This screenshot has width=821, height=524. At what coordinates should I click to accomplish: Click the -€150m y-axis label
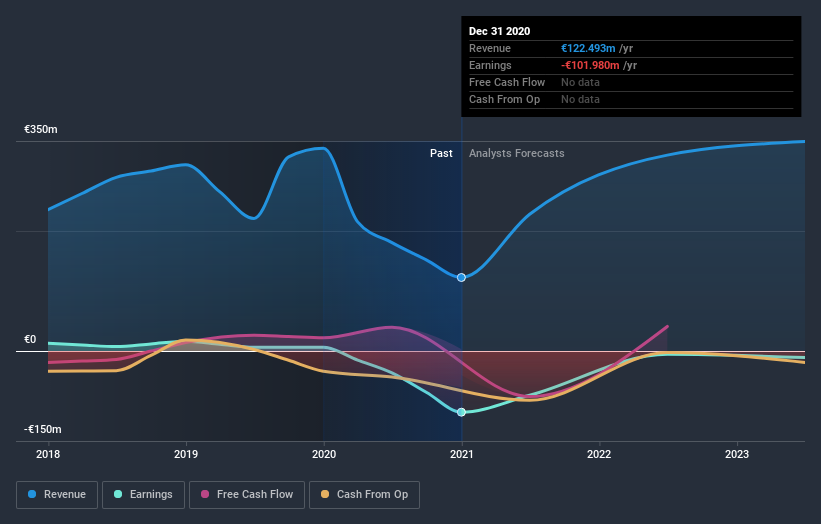[42, 429]
